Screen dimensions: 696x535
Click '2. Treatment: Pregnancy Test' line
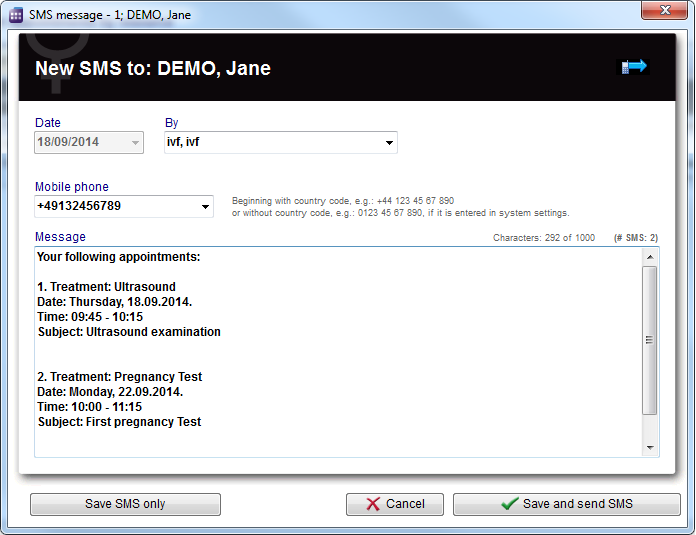click(119, 376)
